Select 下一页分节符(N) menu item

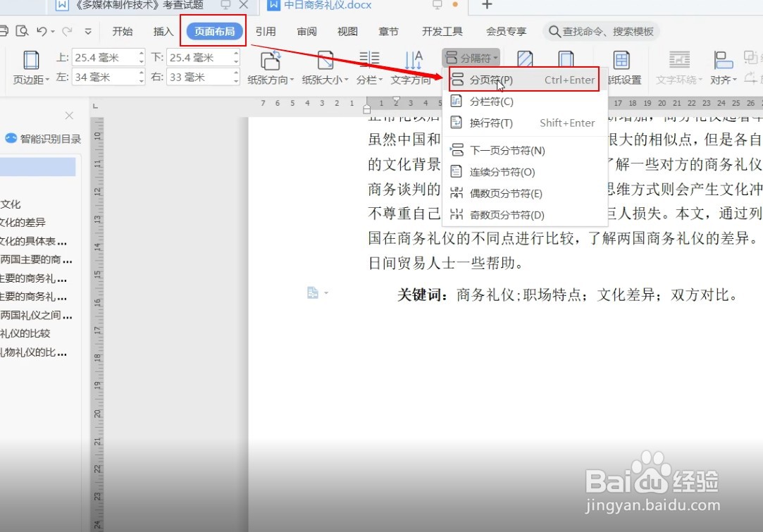[525, 150]
